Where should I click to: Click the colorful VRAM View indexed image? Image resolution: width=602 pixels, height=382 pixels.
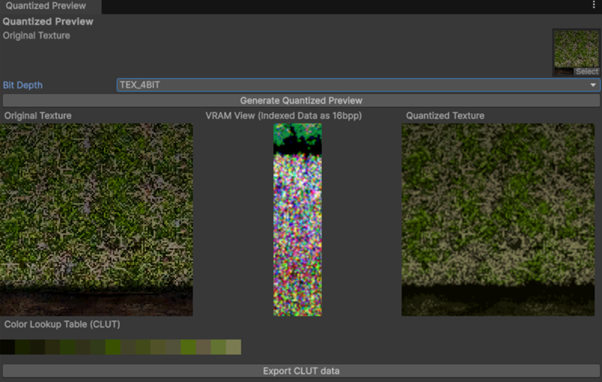[298, 220]
